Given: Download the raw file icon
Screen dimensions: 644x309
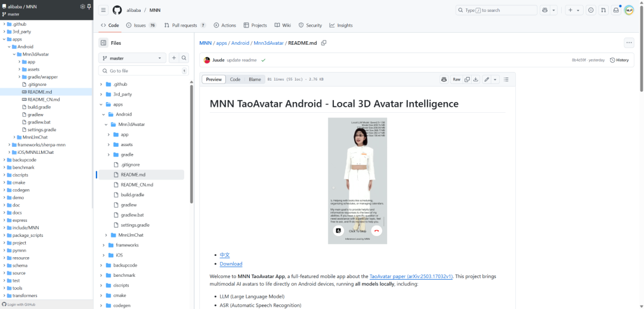Looking at the screenshot, I should 476,79.
